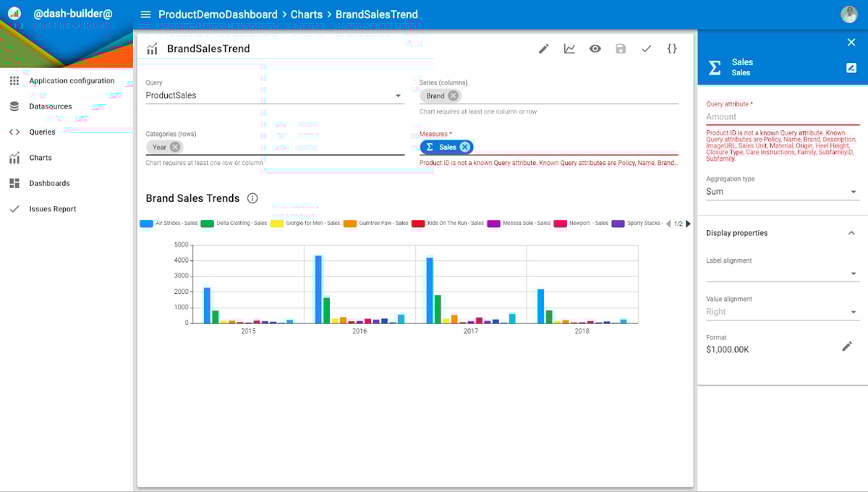The width and height of the screenshot is (868, 492).
Task: Click the yellow Giorgio for Men color swatch
Action: [x=278, y=224]
